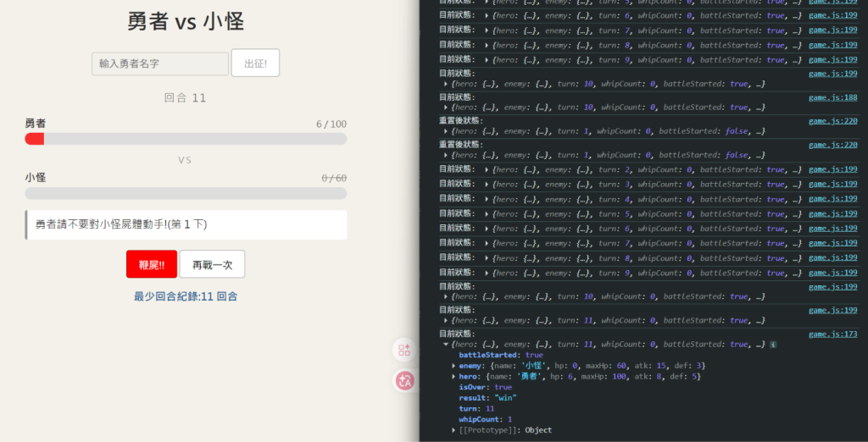Expand the turn 10 object from game.js:188
Screen dimensions: 868x442
[x=446, y=108]
